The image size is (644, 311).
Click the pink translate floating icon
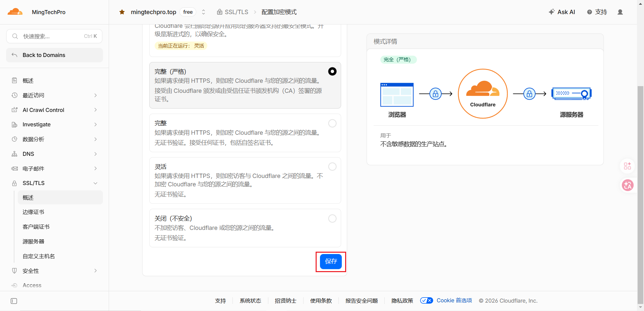pos(628,185)
